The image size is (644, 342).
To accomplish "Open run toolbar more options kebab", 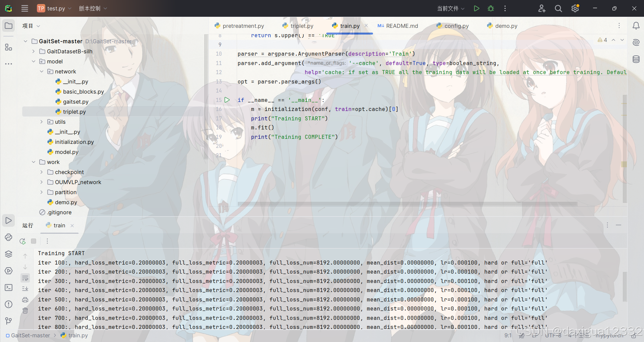I will tap(47, 241).
